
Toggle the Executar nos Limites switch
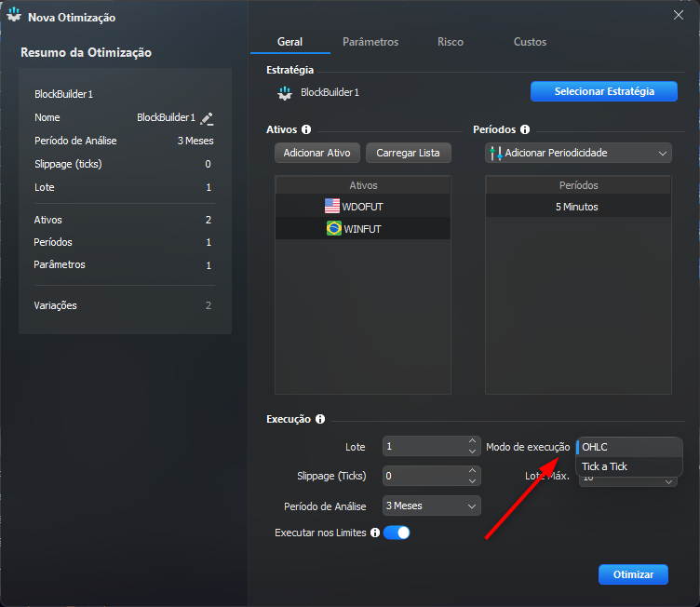click(x=397, y=533)
